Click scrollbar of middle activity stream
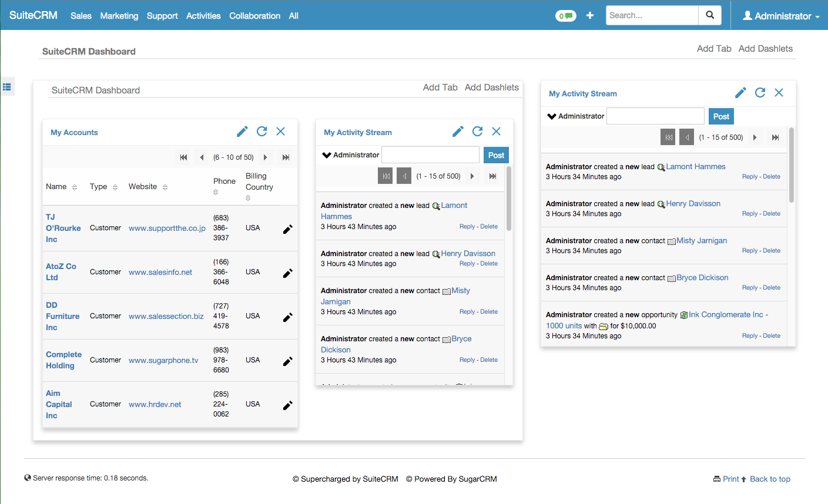The width and height of the screenshot is (828, 504). pos(509,199)
